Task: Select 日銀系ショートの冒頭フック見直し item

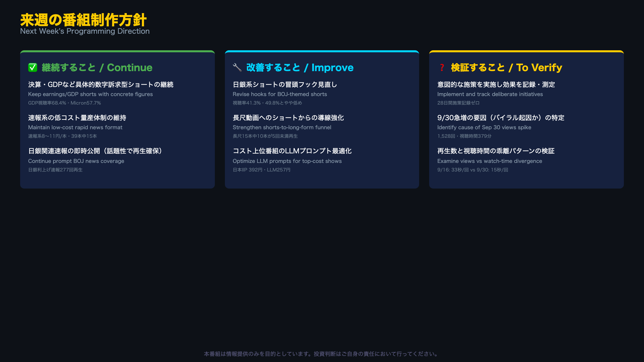Action: tap(285, 84)
